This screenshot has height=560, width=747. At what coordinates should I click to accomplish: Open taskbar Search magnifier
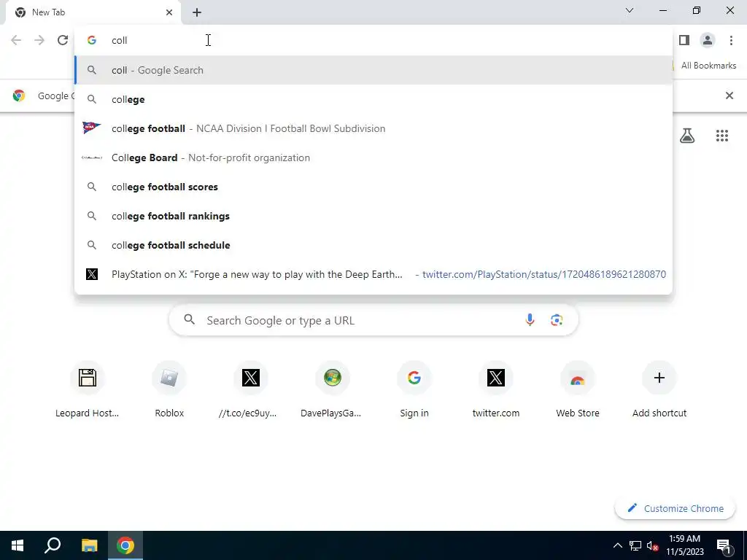pyautogui.click(x=53, y=545)
